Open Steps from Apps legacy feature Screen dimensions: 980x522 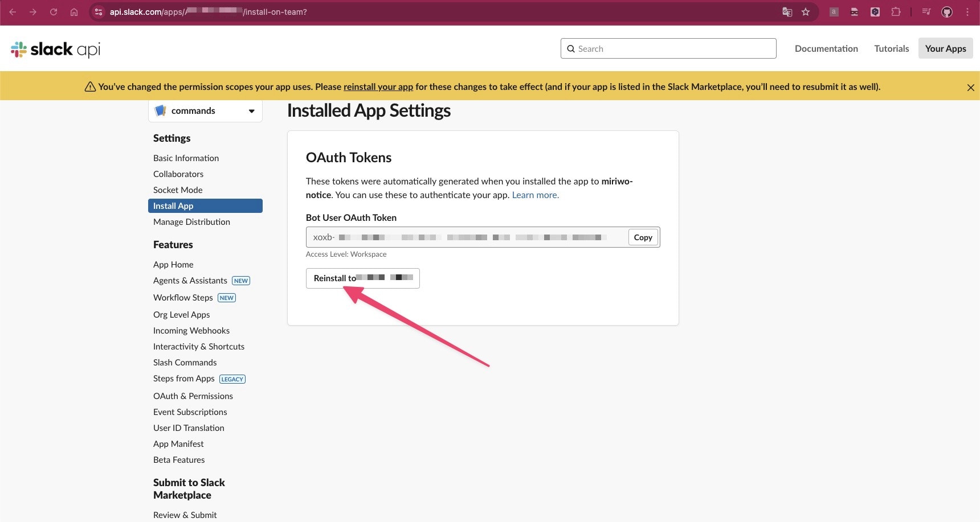click(184, 379)
